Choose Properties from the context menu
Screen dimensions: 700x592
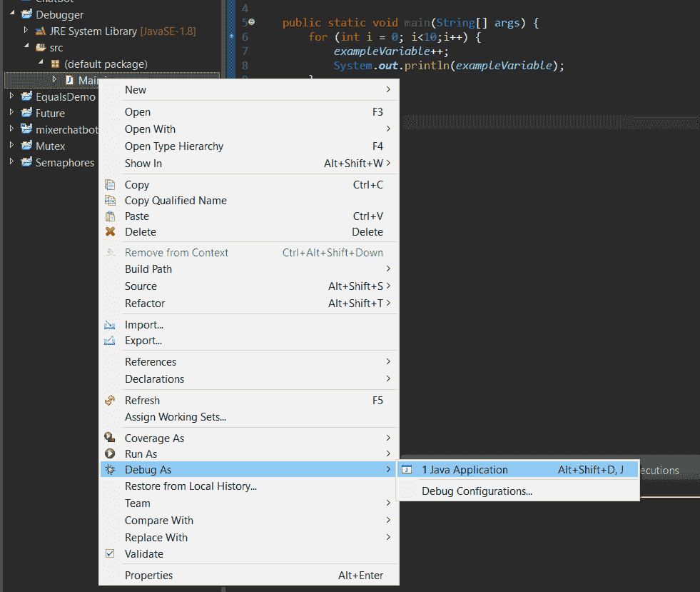[149, 576]
